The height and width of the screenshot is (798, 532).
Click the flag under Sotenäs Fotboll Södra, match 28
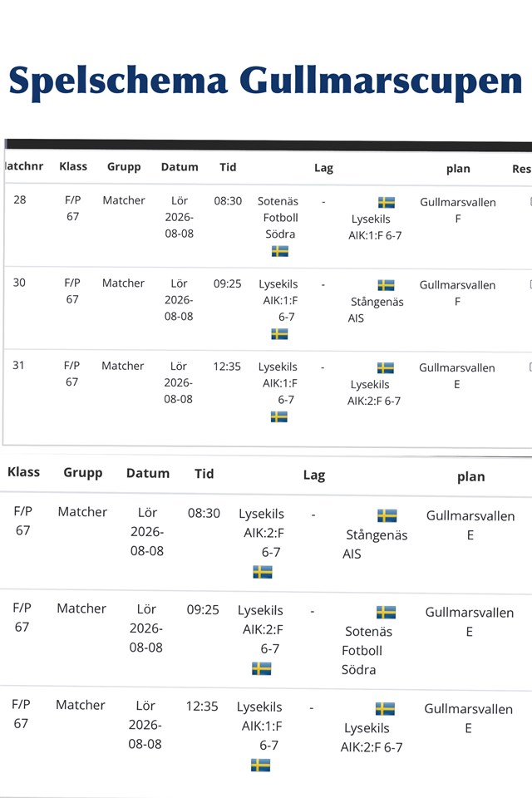(279, 251)
